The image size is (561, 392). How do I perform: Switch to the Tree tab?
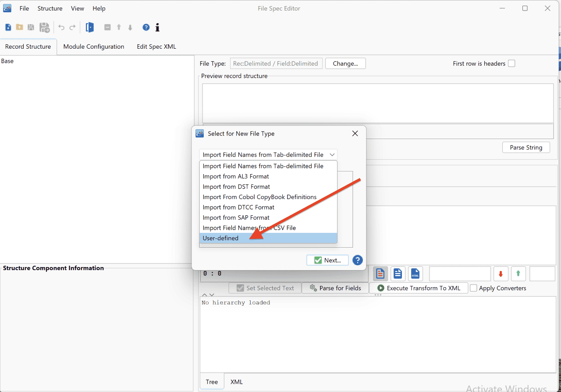[212, 382]
